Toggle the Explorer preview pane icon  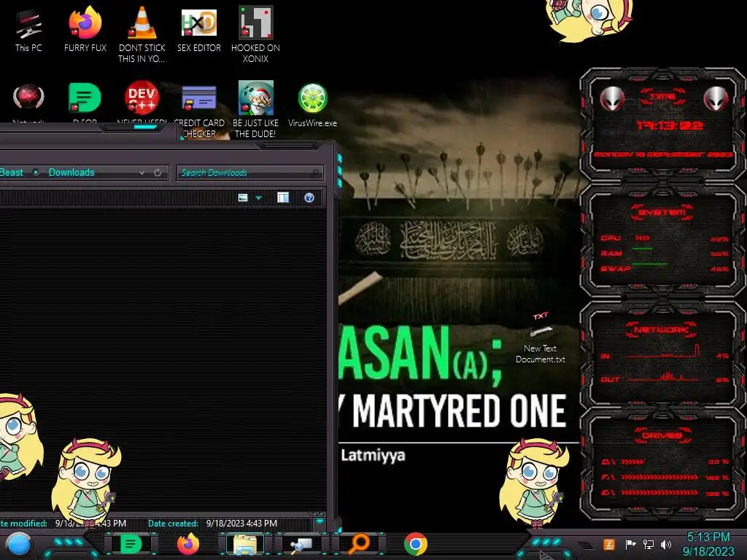pos(283,197)
